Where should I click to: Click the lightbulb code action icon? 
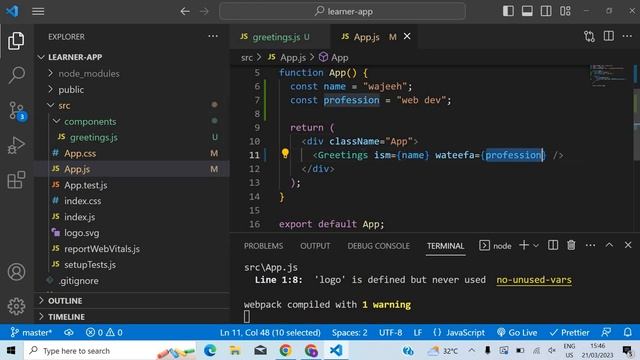pos(285,153)
